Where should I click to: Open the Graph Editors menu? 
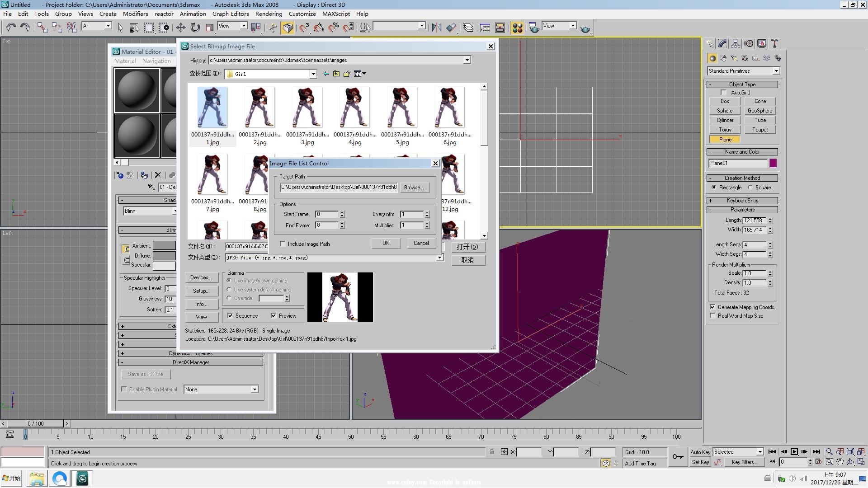click(231, 14)
